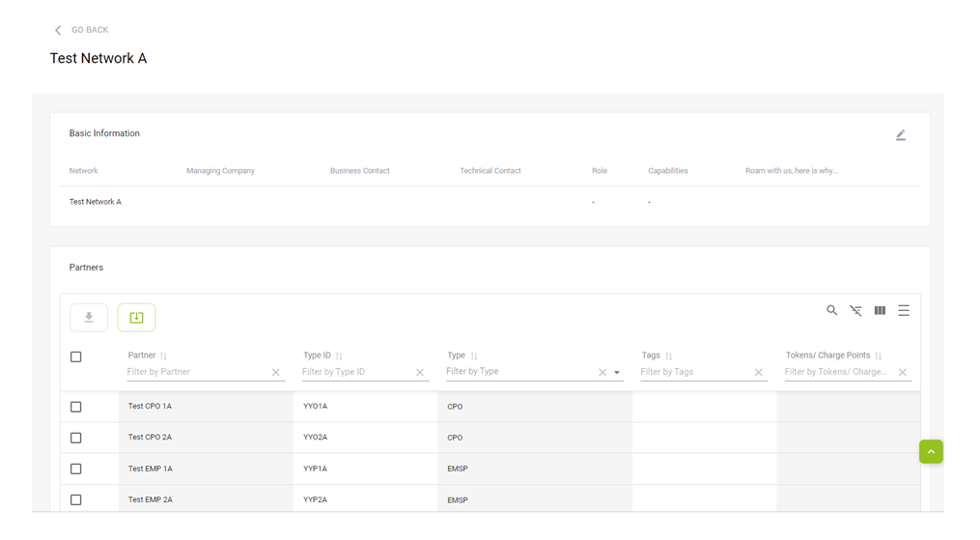Viewport: 980px width, 540px height.
Task: Sort by Tags column arrows
Action: [669, 356]
